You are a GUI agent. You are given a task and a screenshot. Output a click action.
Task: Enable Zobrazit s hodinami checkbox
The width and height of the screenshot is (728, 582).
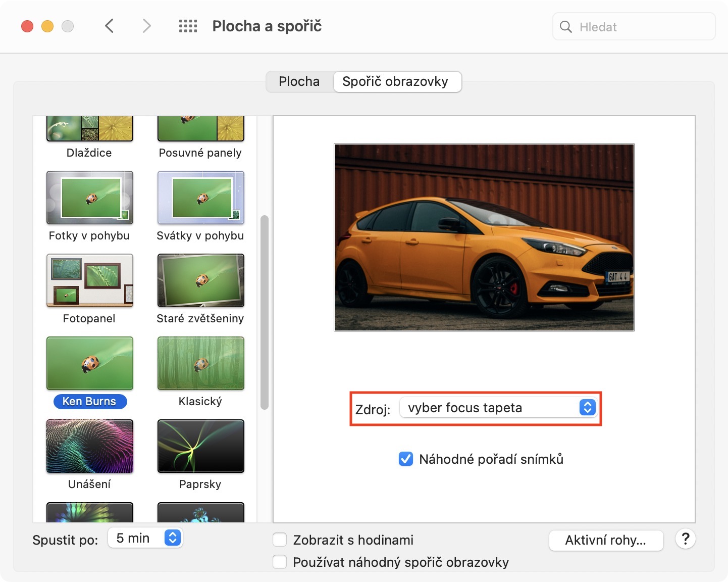pos(280,540)
